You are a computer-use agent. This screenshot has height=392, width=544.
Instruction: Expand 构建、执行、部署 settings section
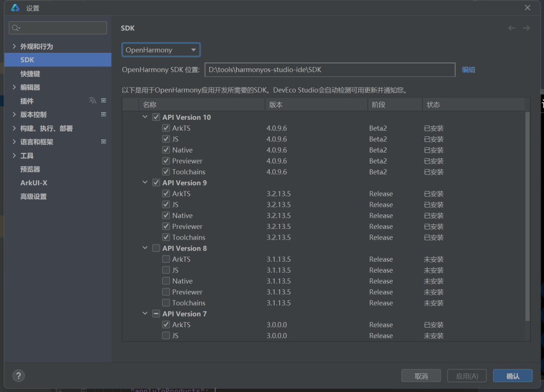click(14, 128)
